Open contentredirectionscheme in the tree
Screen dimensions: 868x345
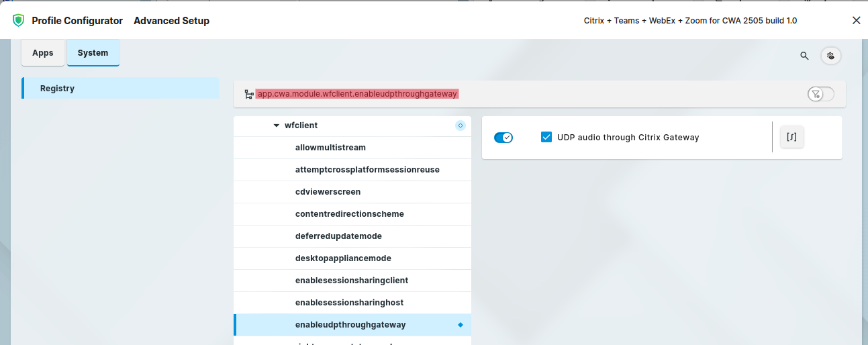pyautogui.click(x=349, y=214)
